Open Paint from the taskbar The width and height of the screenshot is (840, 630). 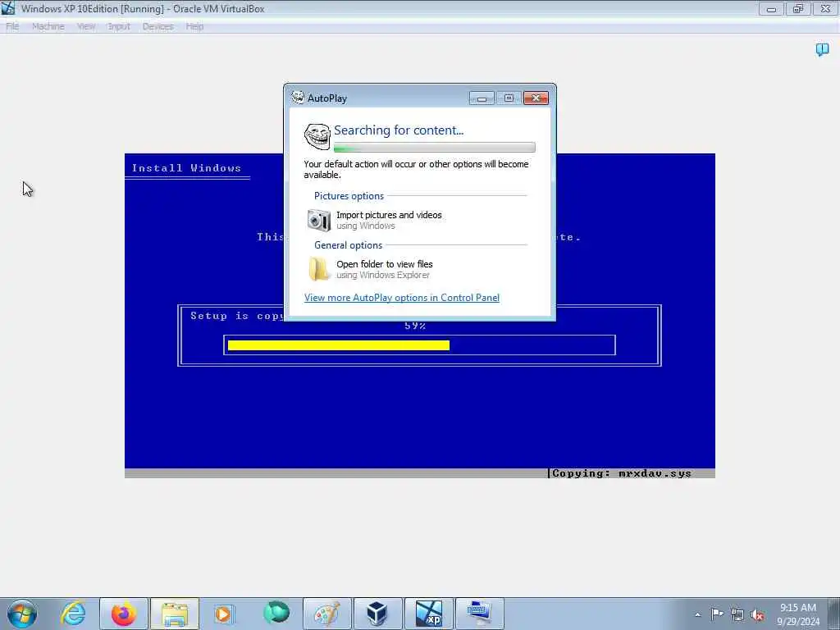[326, 614]
